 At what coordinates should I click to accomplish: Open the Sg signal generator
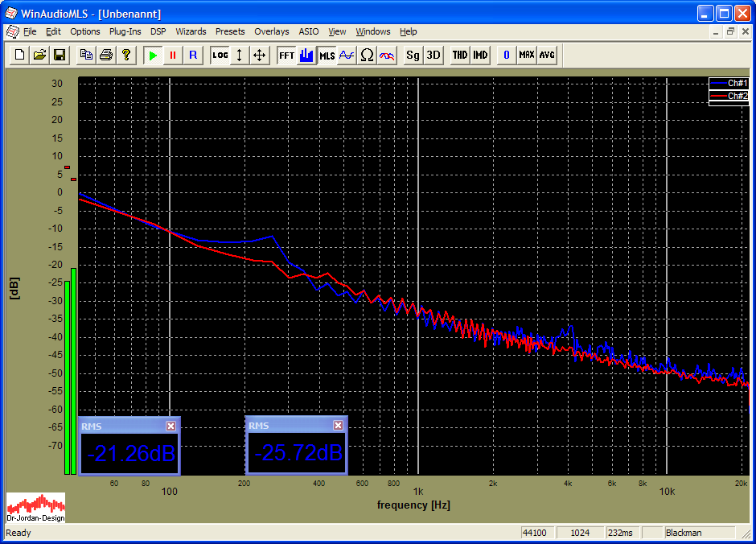[413, 55]
